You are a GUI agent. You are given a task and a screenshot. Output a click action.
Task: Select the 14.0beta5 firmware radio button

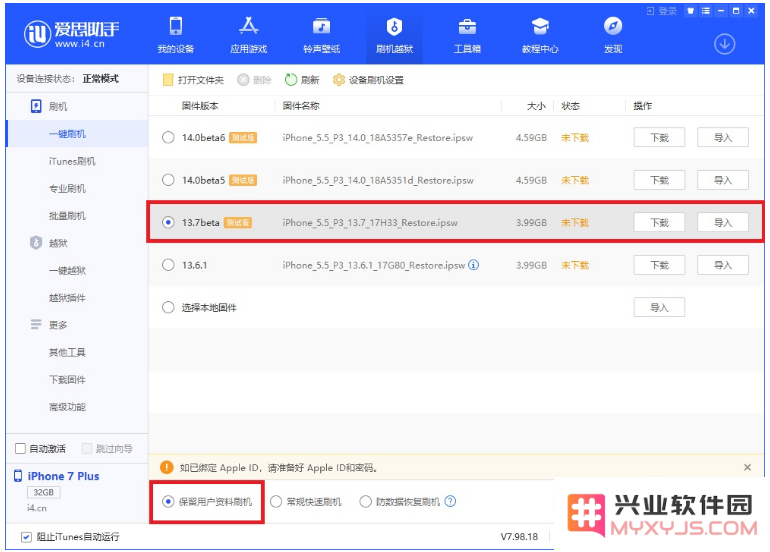tap(168, 180)
